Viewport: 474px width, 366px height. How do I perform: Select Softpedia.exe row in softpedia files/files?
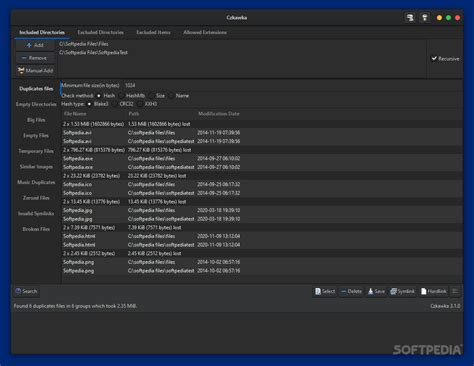[x=262, y=159]
